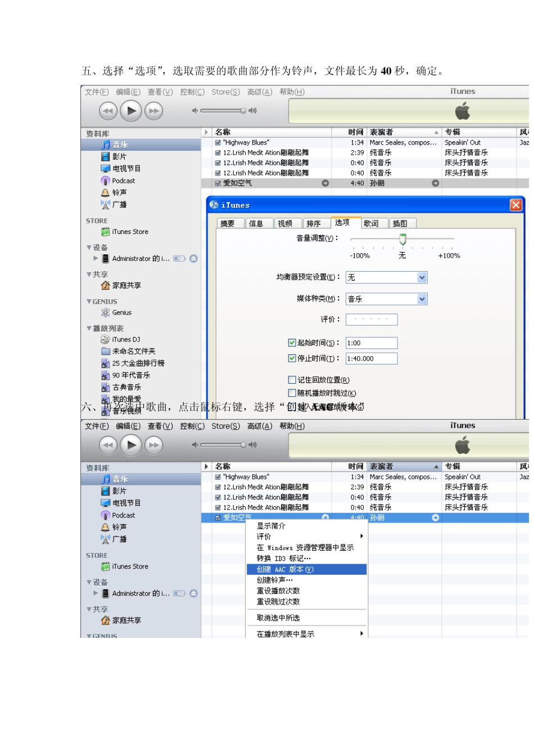Collapse the 播放列表 section

pos(89,328)
